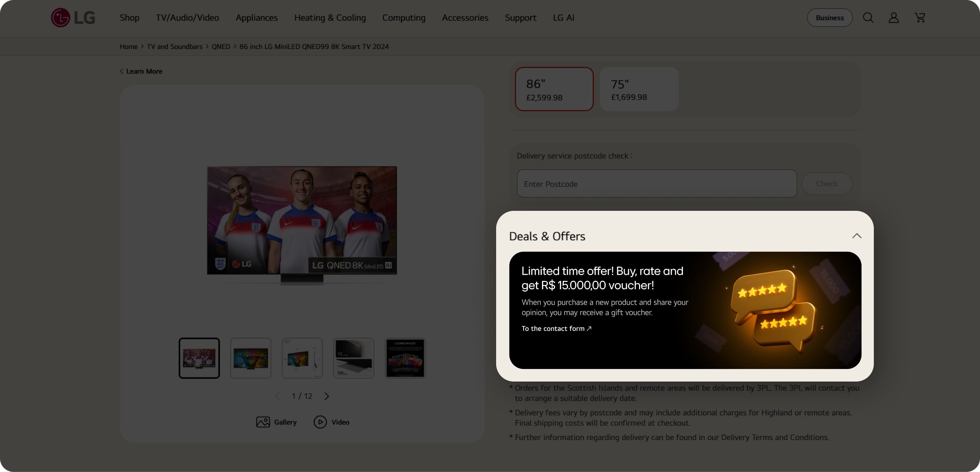Open the TV/Audio/Video menu
This screenshot has height=472, width=980.
(187, 17)
